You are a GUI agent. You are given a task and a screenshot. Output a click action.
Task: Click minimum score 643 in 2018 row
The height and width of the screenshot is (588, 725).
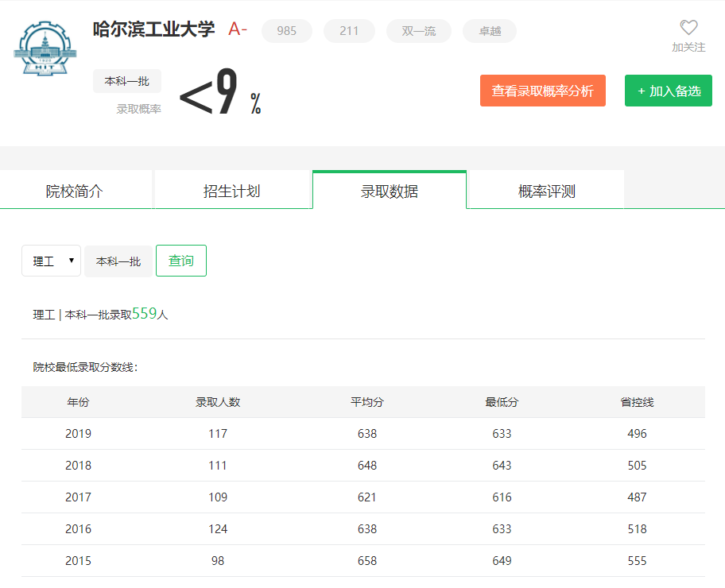[502, 466]
